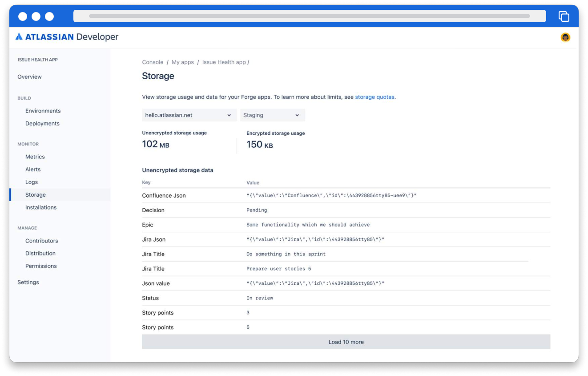Click the 102 MB unencrypted usage figure

156,144
